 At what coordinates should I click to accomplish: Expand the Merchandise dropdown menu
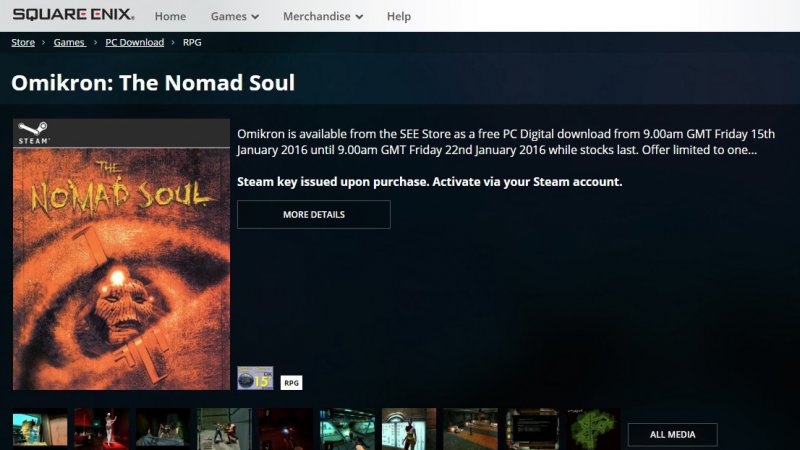coord(323,16)
